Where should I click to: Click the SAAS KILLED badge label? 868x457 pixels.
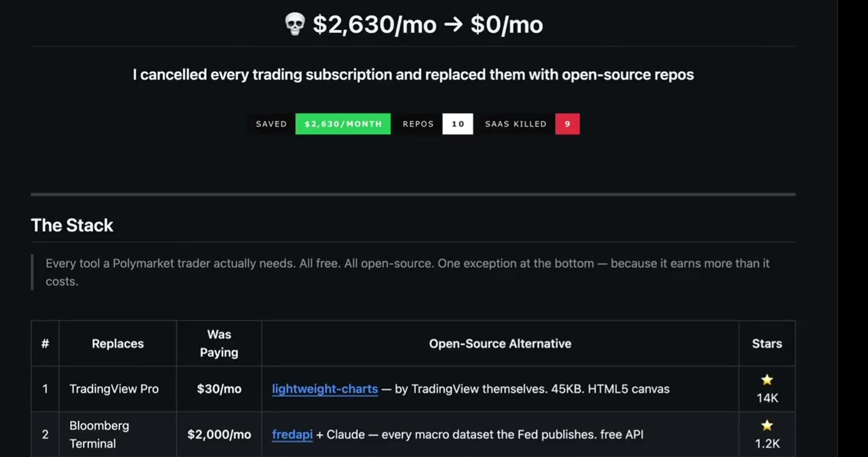(x=516, y=124)
